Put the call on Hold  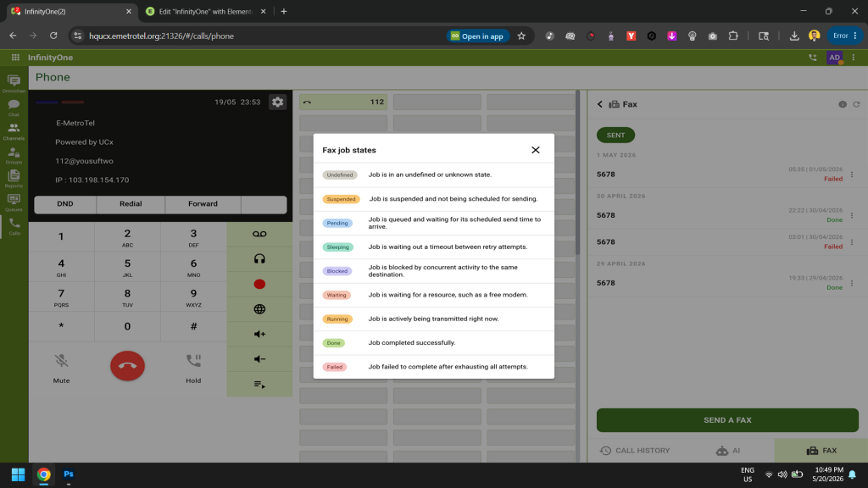[193, 368]
